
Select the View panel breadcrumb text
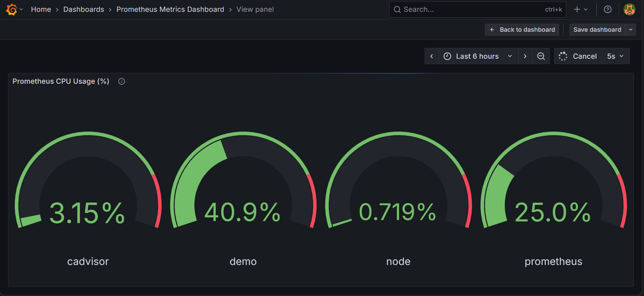[x=255, y=9]
